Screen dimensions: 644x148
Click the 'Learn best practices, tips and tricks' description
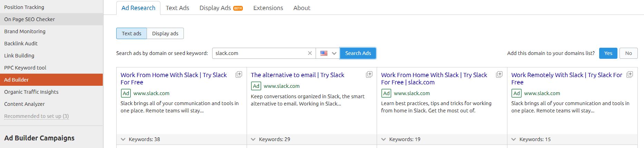(x=436, y=107)
